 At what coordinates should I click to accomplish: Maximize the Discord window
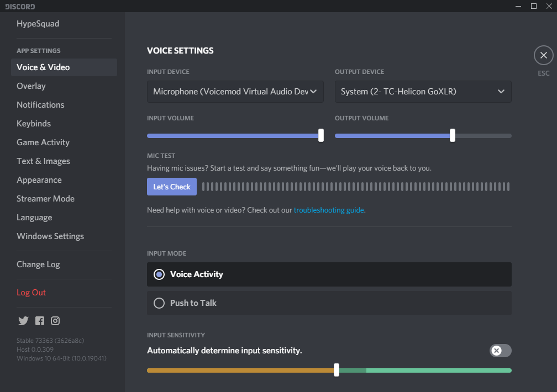[534, 6]
